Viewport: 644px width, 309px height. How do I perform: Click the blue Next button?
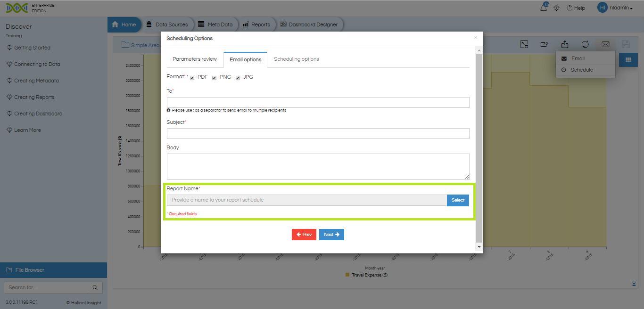[331, 235]
